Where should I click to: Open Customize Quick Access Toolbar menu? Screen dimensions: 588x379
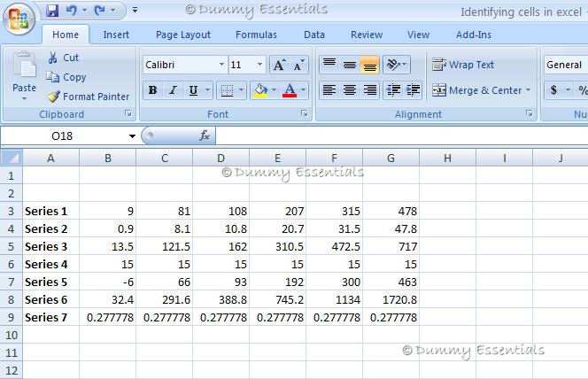[135, 10]
